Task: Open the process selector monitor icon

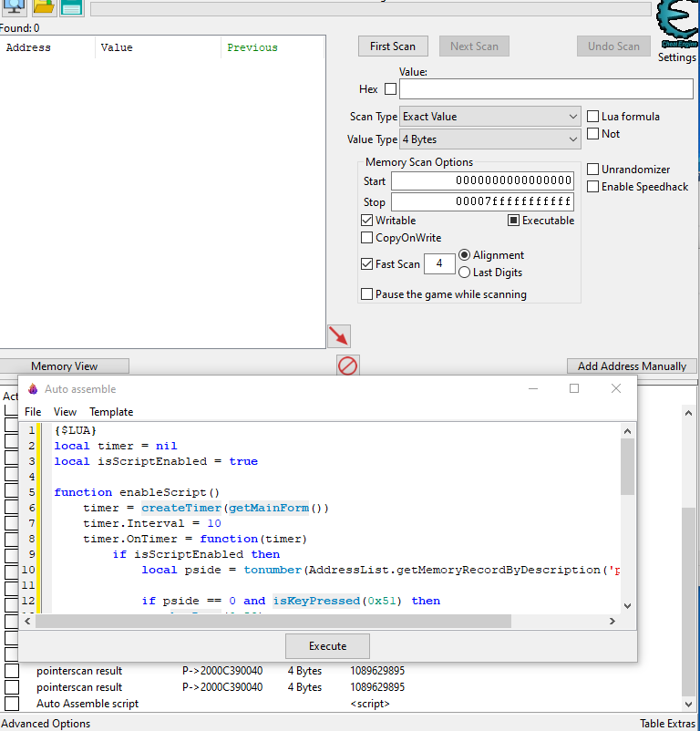Action: [15, 7]
